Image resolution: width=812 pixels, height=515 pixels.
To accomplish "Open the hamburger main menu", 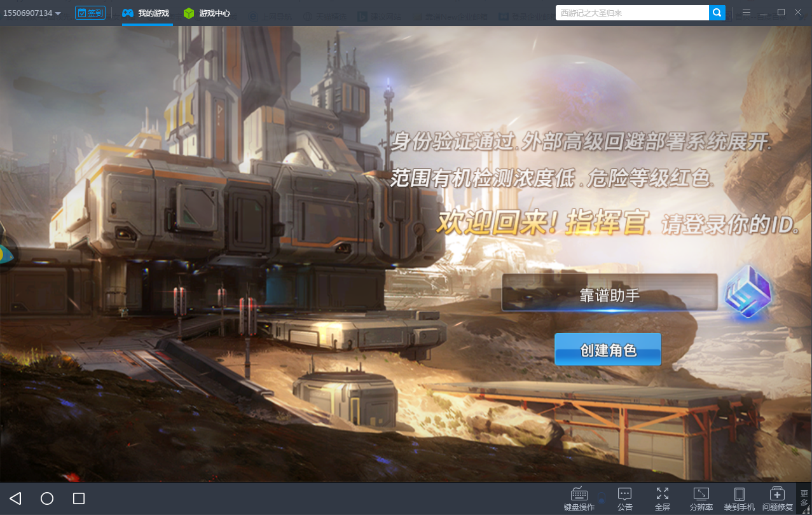I will [747, 13].
